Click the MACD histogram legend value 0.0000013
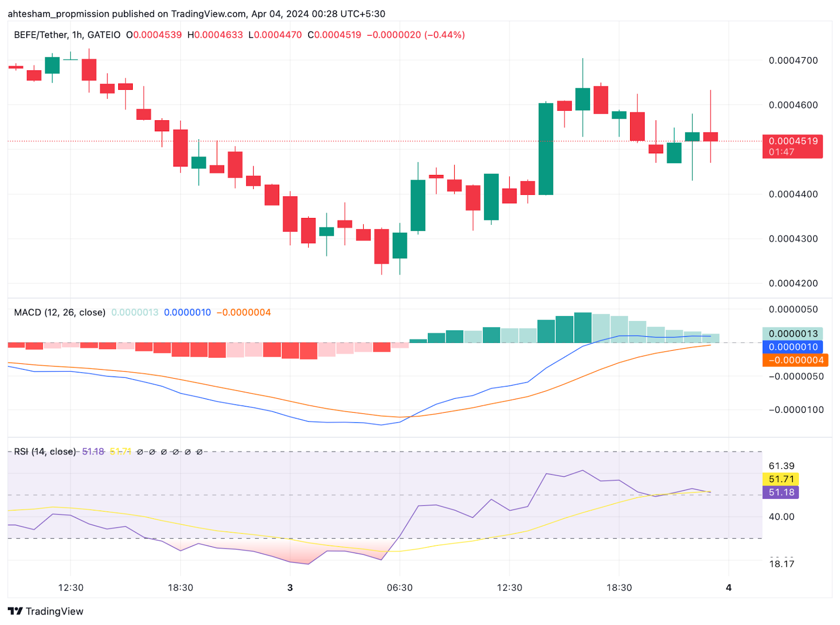 pyautogui.click(x=135, y=312)
